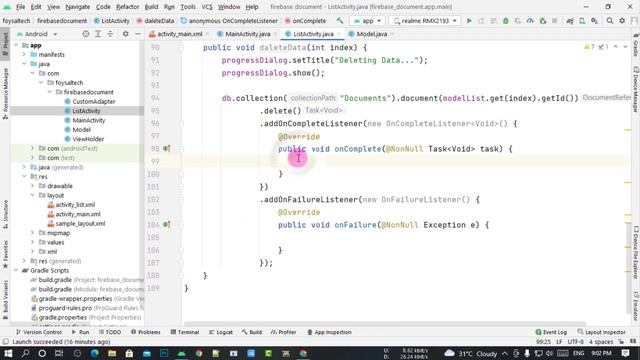
Task: Click Expand All icon in Project panel
Action: pyautogui.click(x=98, y=34)
